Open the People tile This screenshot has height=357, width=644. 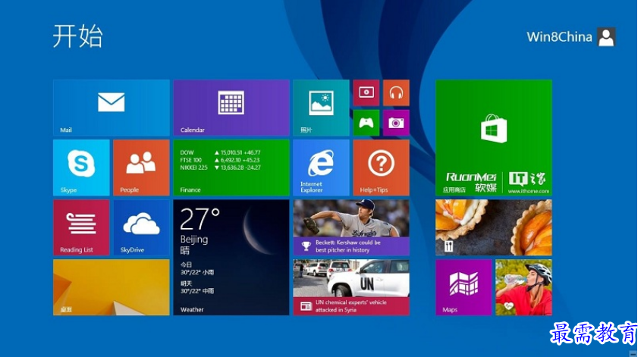pyautogui.click(x=141, y=167)
